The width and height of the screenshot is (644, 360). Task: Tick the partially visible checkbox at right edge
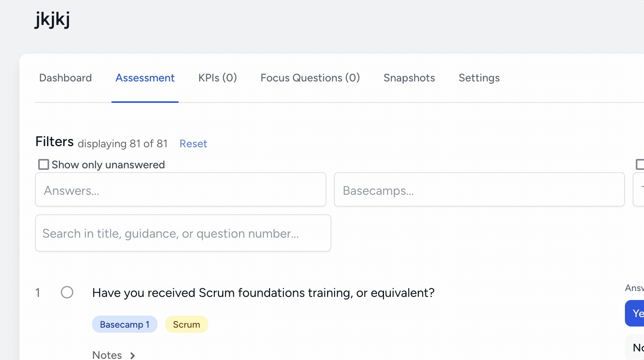tap(640, 164)
